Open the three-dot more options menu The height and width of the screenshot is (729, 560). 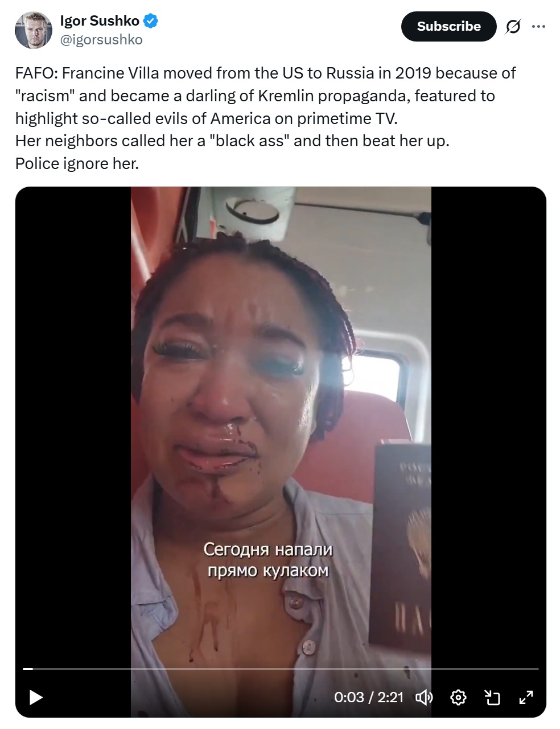click(x=538, y=26)
